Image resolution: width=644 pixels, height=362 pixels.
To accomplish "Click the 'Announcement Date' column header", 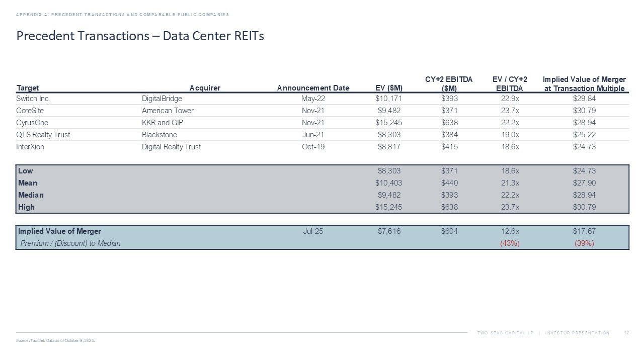I will (313, 88).
